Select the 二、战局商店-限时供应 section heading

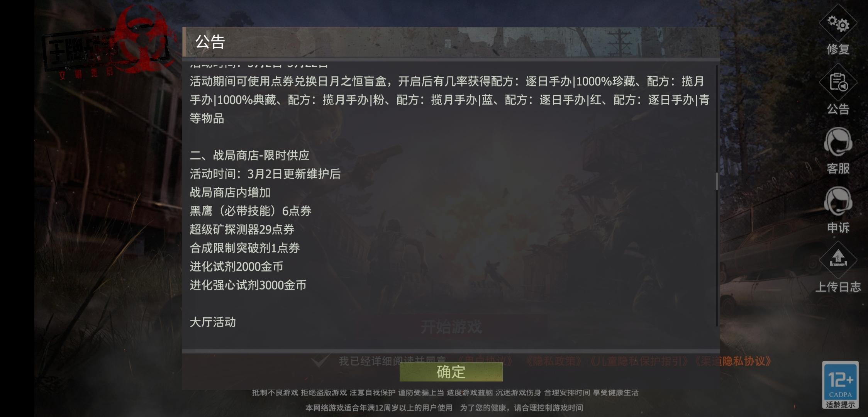coord(249,155)
